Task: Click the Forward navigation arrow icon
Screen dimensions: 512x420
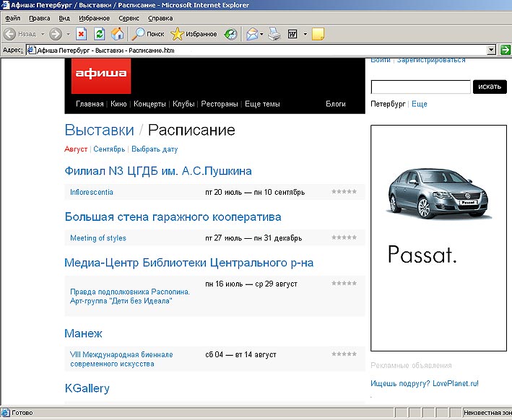Action: coord(56,34)
